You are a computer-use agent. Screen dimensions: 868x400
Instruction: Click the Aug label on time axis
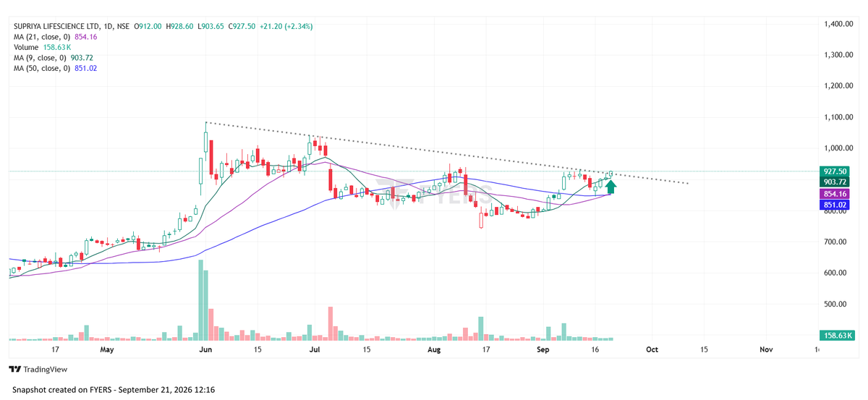pyautogui.click(x=434, y=349)
